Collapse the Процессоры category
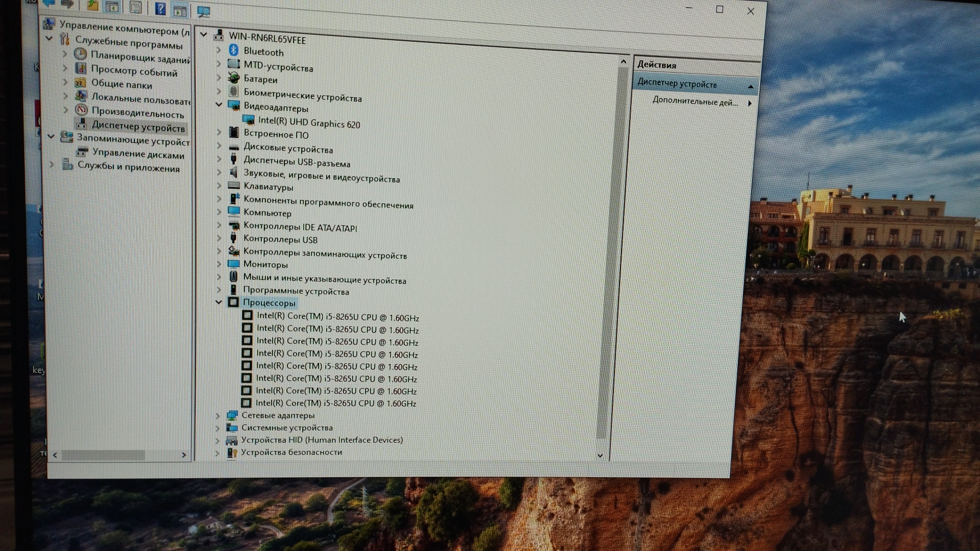 click(x=218, y=302)
